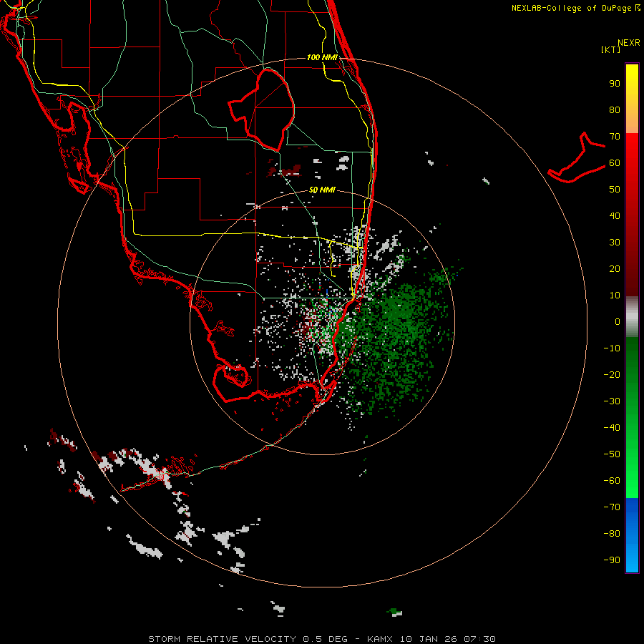The image size is (644, 644).
Task: Click the -70 knot label on the scale
Action: [x=612, y=507]
